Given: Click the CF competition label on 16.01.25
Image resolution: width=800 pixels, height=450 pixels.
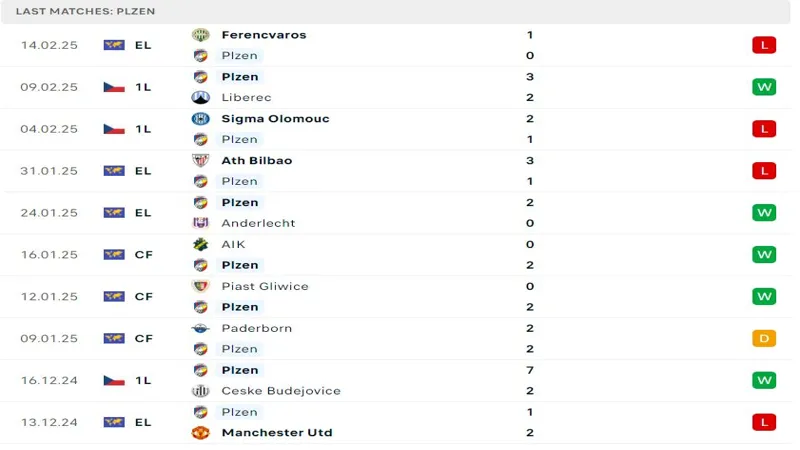Looking at the screenshot, I should [143, 255].
